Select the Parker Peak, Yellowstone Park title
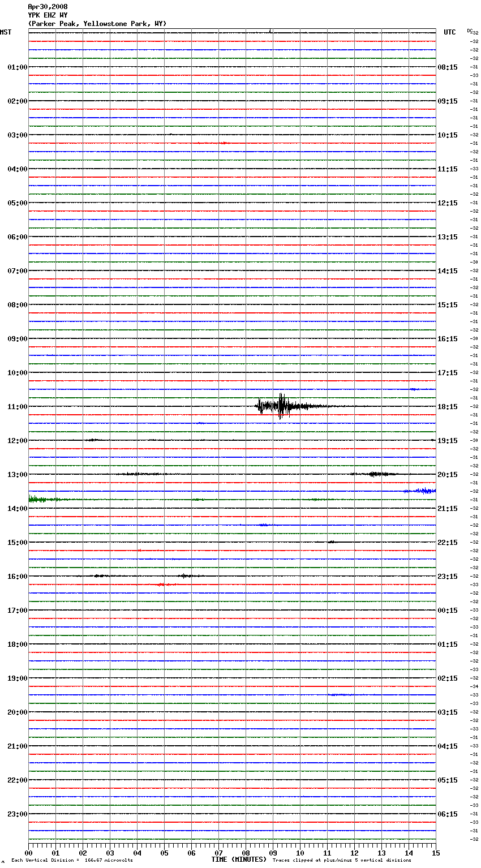481x868 pixels. [x=97, y=24]
